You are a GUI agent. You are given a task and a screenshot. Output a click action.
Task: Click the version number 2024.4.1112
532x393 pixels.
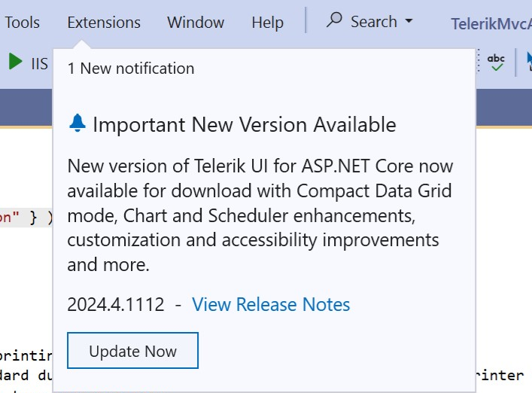pyautogui.click(x=115, y=305)
